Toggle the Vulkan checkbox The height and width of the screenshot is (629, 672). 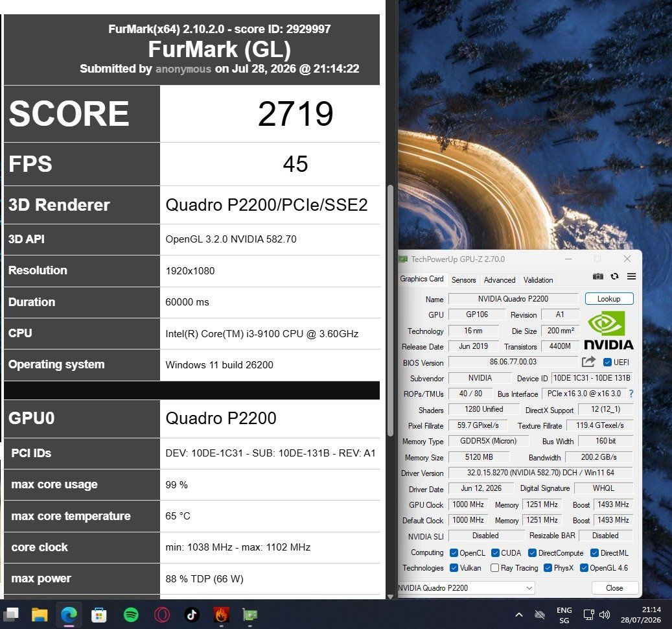454,567
